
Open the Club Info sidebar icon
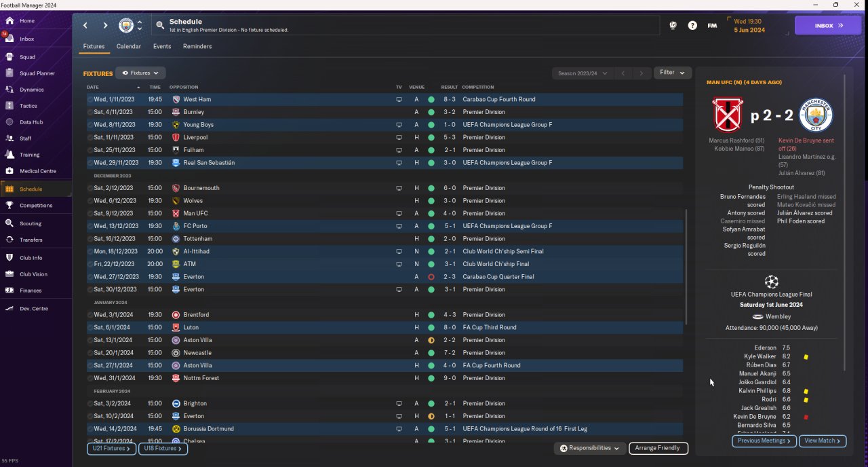[9, 258]
